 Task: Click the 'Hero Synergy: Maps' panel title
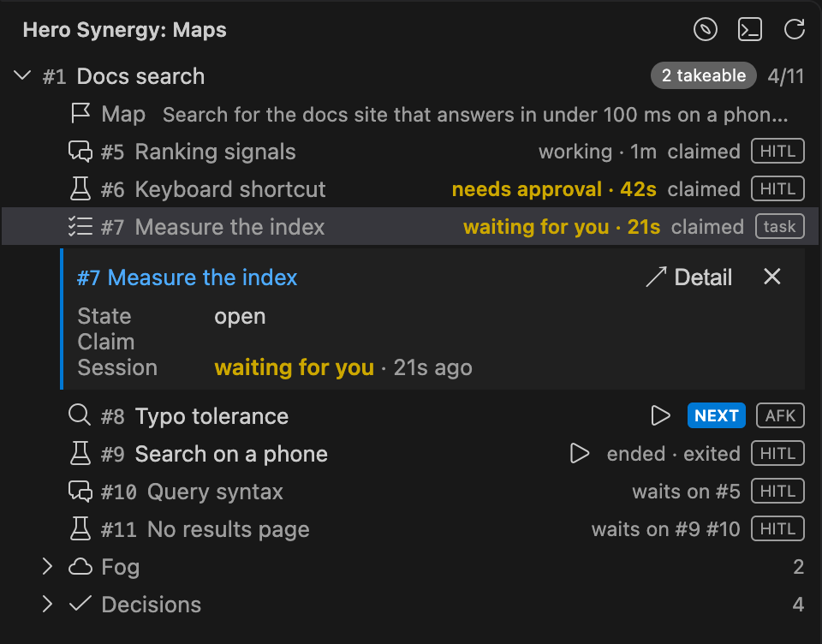pos(125,30)
